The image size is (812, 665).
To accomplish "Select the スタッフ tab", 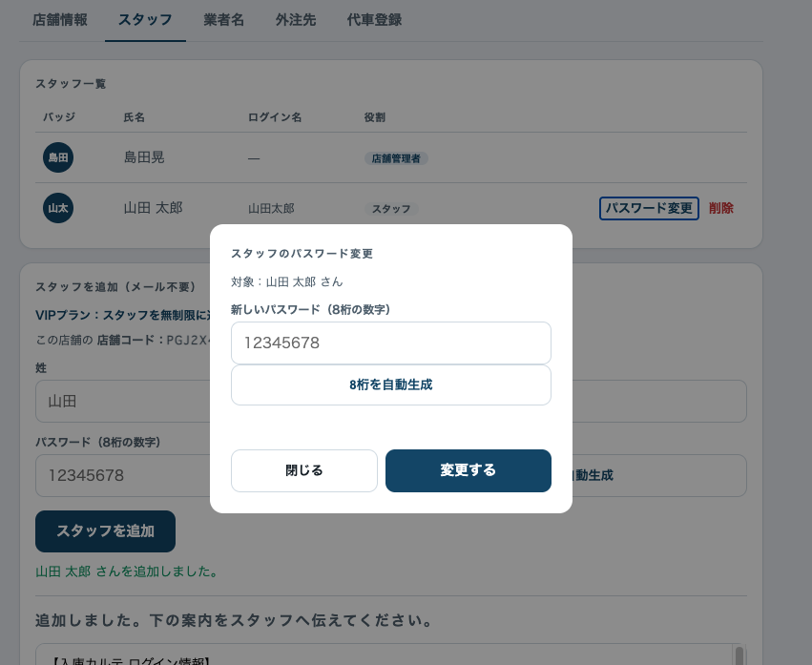I will (145, 20).
